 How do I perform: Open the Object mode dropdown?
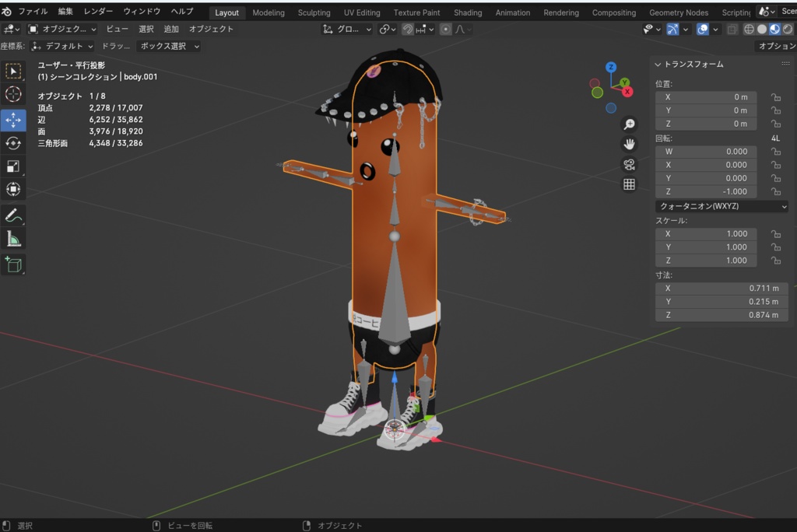tap(62, 30)
